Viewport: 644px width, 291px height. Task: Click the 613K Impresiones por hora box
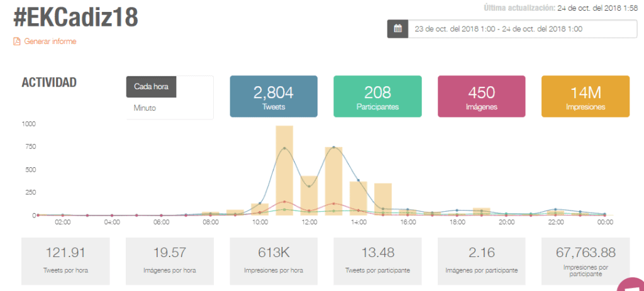[x=274, y=261]
